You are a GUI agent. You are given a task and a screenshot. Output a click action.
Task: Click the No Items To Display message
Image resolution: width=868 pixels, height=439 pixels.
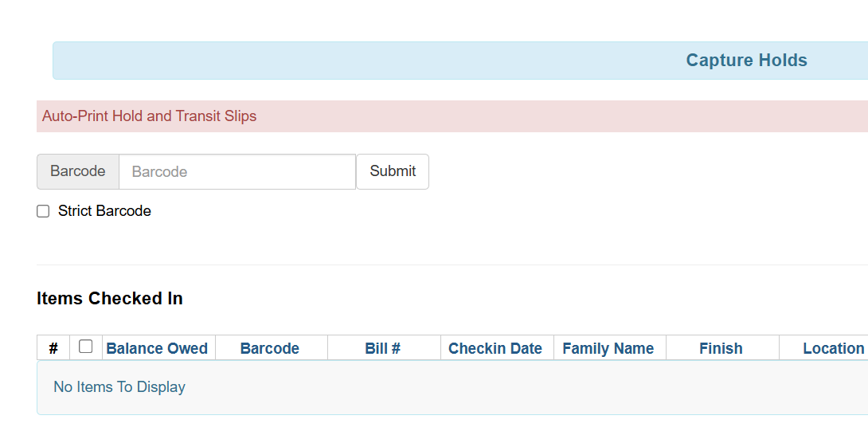(x=119, y=387)
